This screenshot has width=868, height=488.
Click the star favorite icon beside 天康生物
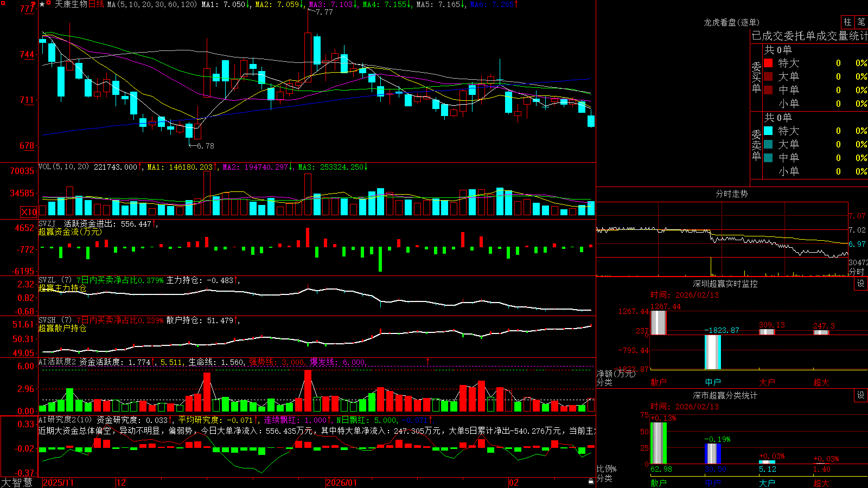click(x=42, y=4)
